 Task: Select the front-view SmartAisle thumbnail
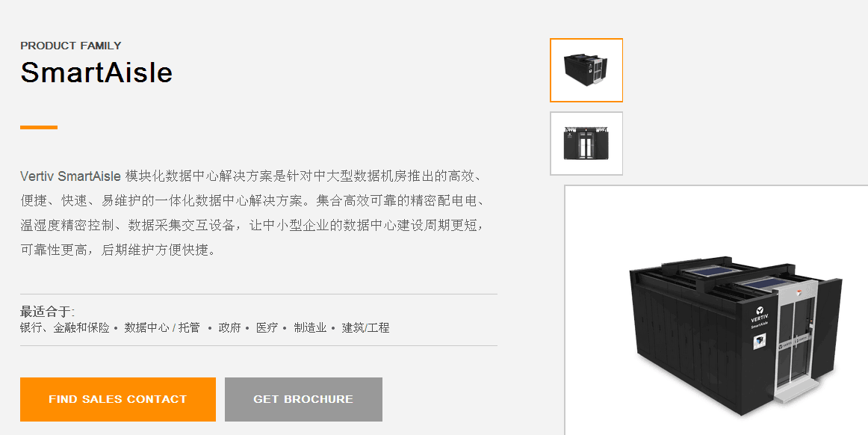click(586, 144)
